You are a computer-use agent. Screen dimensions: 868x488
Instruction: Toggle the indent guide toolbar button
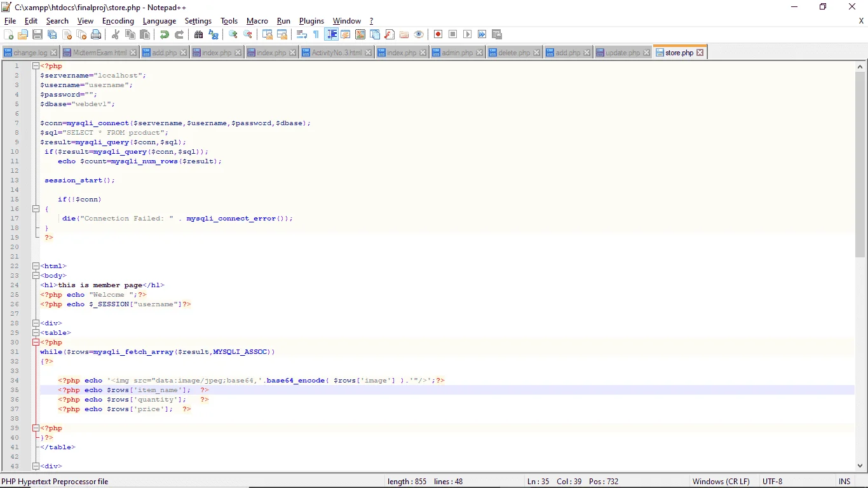(x=331, y=34)
